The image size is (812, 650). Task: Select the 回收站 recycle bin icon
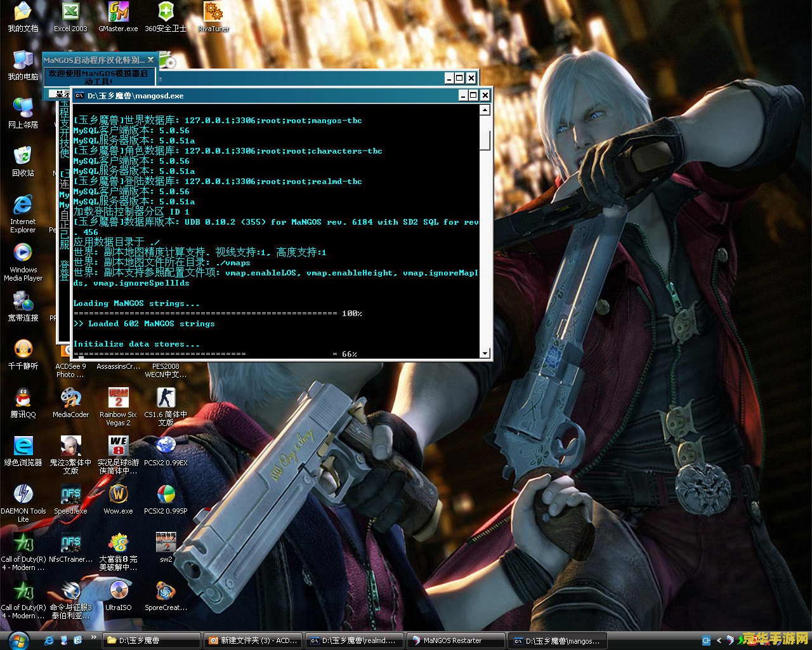coord(23,161)
